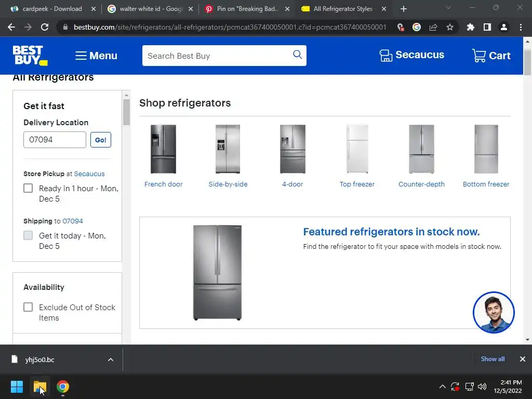This screenshot has width=532, height=399.
Task: Open Featured refrigerators in stock now
Action: tap(391, 232)
